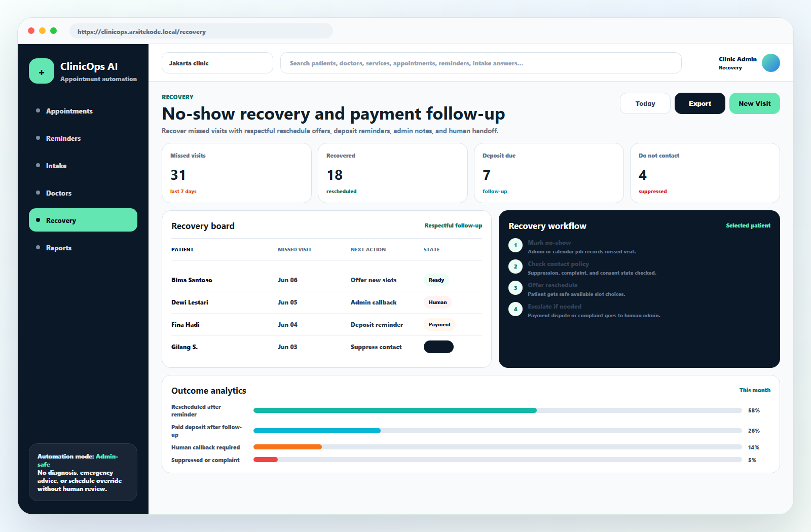The width and height of the screenshot is (811, 532).
Task: Open the Dewi Lestari row
Action: click(x=326, y=302)
